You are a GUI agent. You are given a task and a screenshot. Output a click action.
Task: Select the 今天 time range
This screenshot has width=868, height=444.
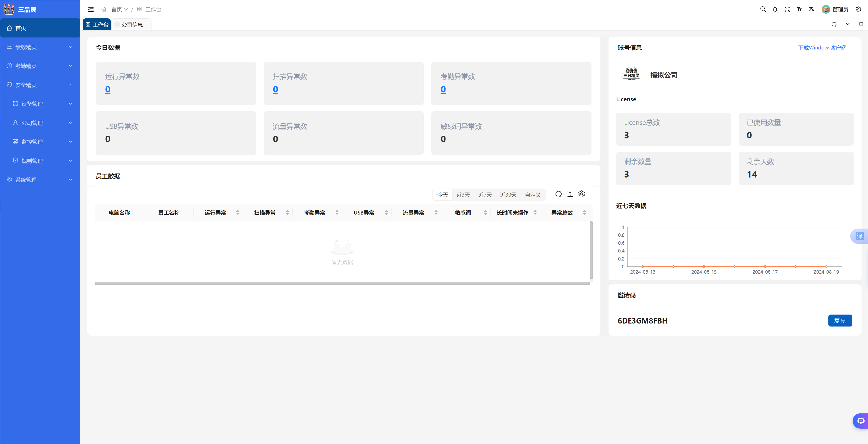(443, 195)
